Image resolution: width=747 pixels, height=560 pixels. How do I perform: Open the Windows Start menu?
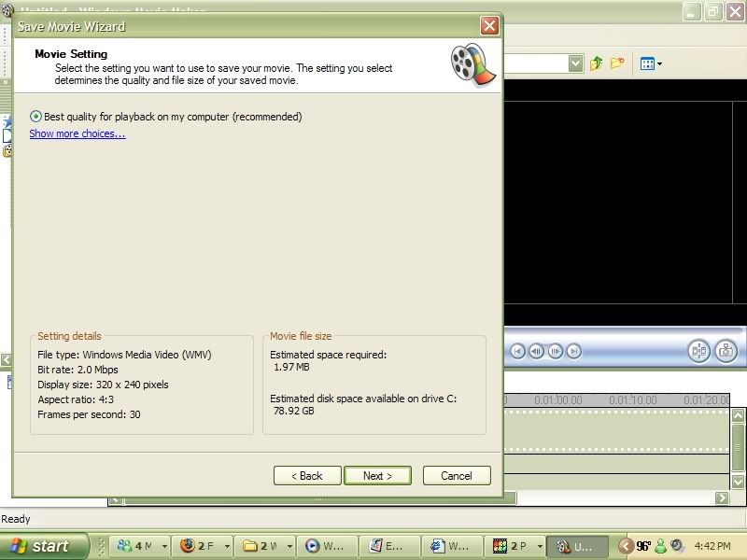44,546
